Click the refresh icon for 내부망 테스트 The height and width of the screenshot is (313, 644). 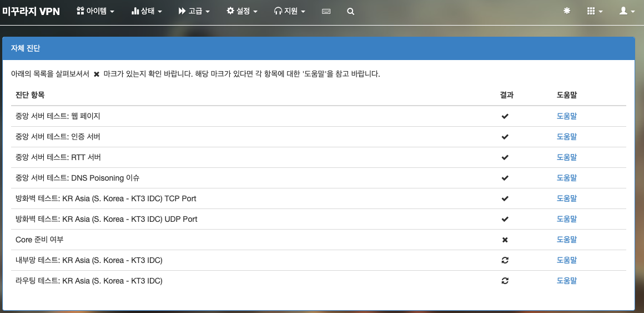[x=505, y=260]
